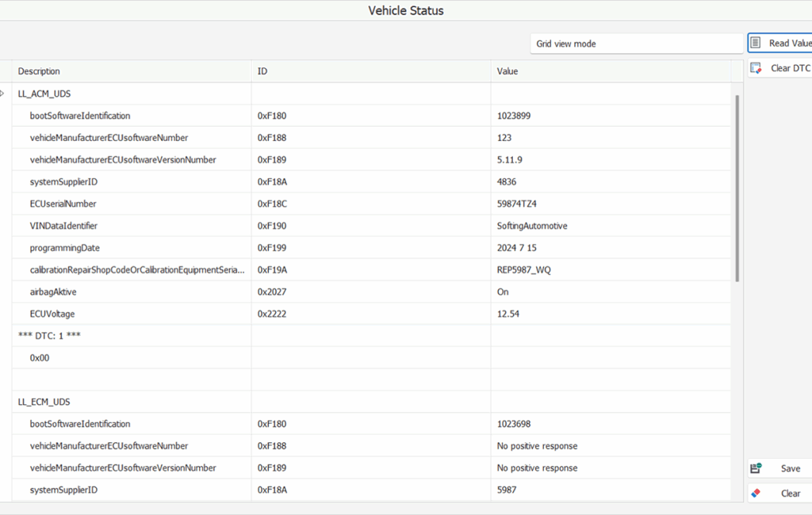Select the ECU voltage value 12.54
Viewport: 812px width, 515px height.
508,314
